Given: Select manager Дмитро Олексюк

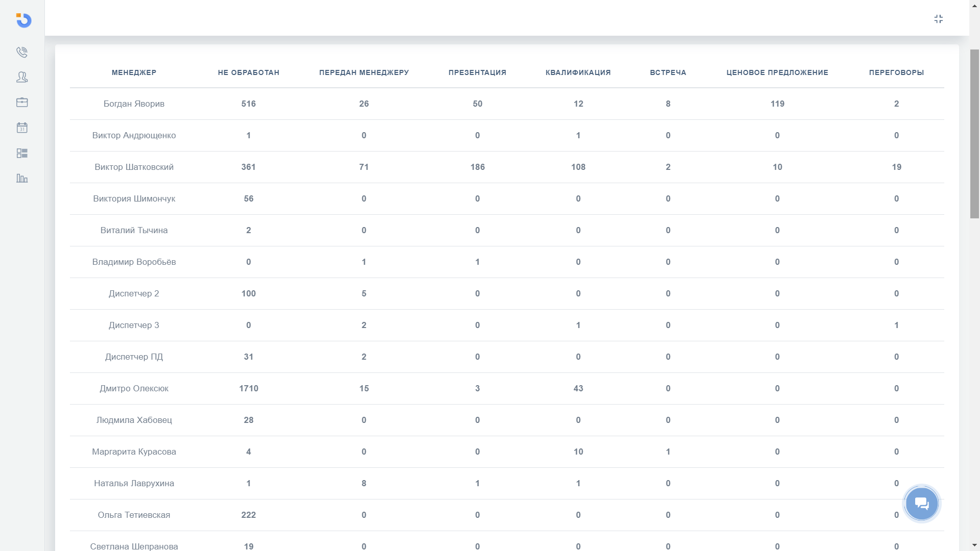Looking at the screenshot, I should pos(134,388).
